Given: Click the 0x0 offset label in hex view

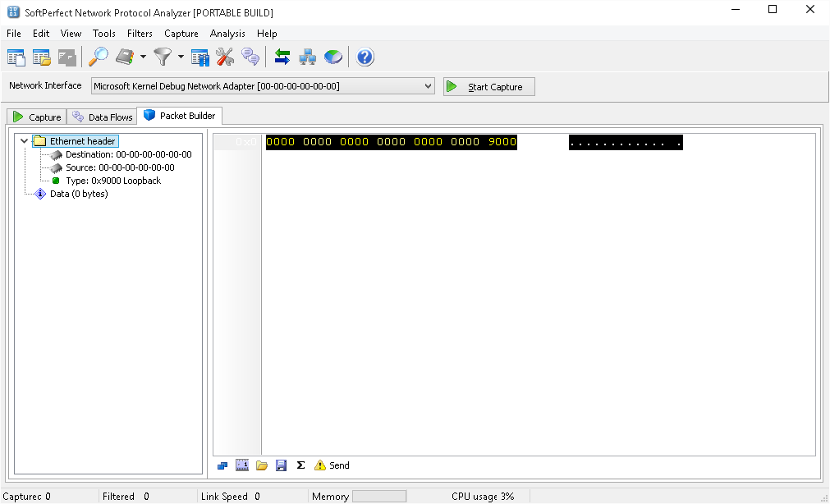Looking at the screenshot, I should [245, 142].
